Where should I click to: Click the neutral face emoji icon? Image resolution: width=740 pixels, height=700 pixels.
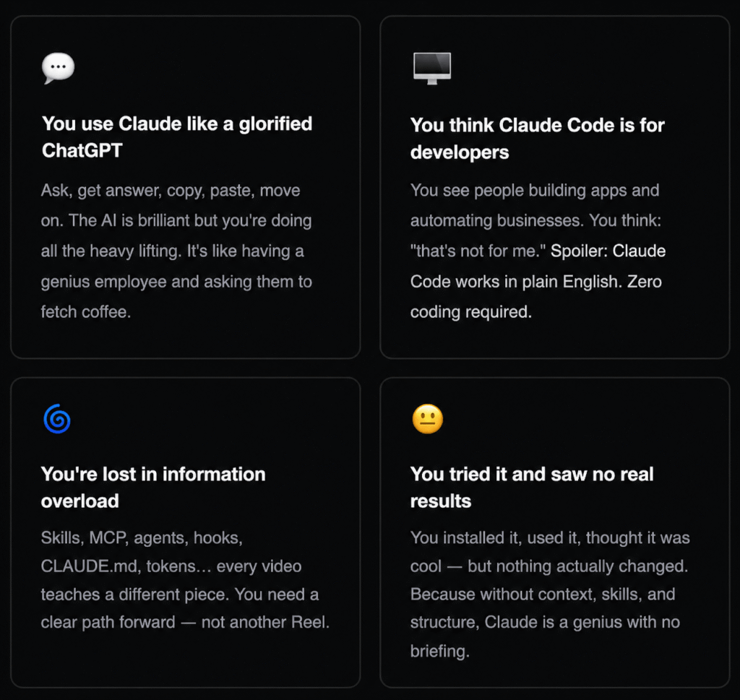coord(427,419)
